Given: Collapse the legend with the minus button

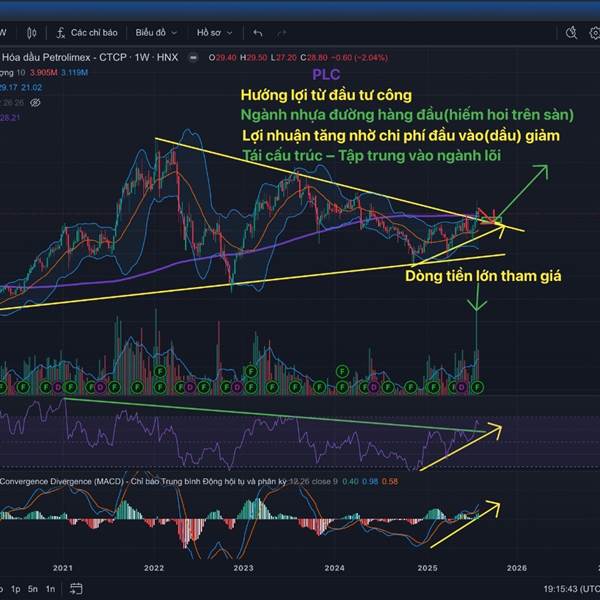Looking at the screenshot, I should (x=194, y=58).
